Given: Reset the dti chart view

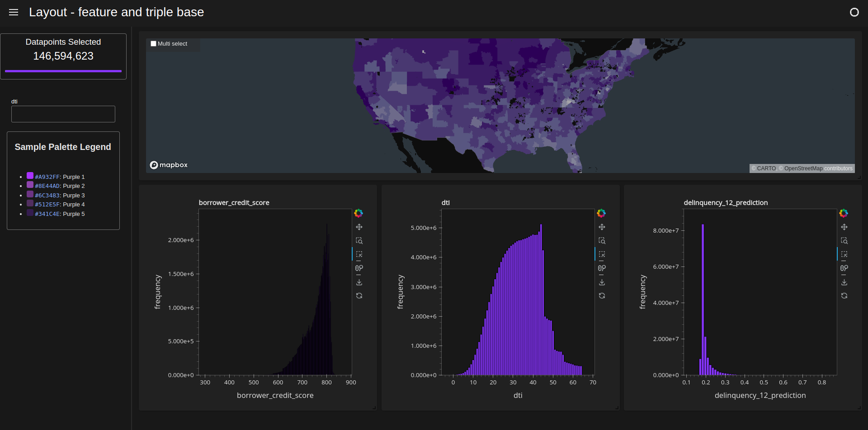Looking at the screenshot, I should pos(602,295).
